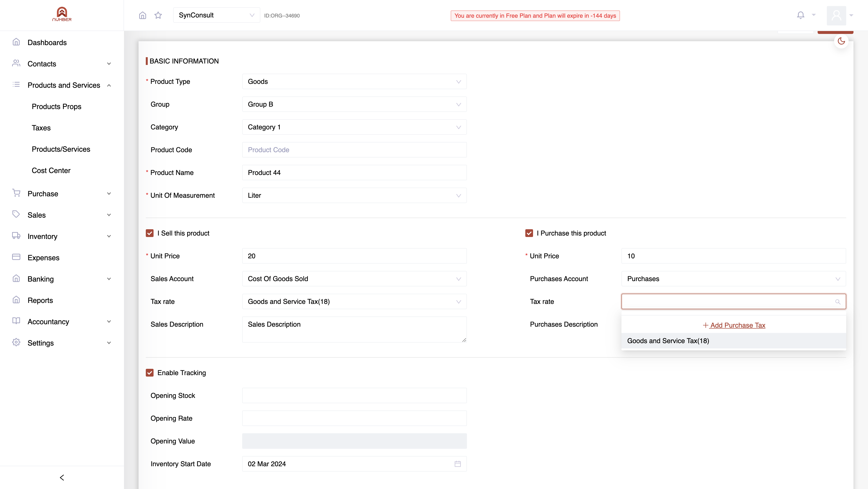
Task: Expand the Contacts sidebar menu
Action: point(62,64)
